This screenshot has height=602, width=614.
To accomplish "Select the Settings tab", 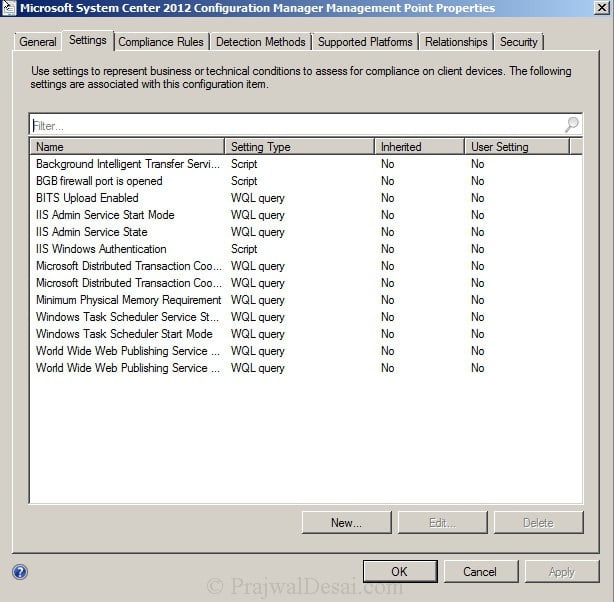I will click(x=88, y=40).
